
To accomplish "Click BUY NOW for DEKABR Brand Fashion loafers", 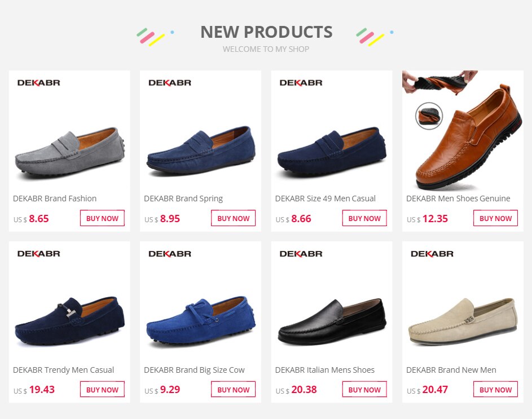I will pos(102,218).
